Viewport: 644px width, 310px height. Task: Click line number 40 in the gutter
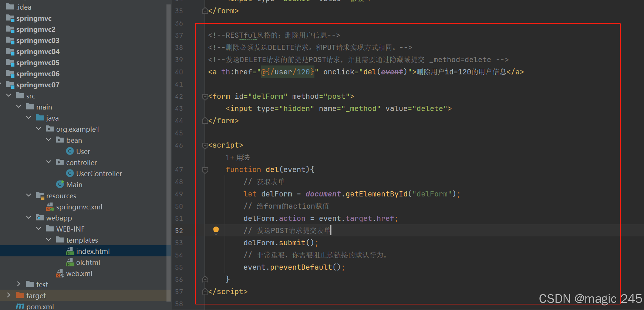click(179, 72)
